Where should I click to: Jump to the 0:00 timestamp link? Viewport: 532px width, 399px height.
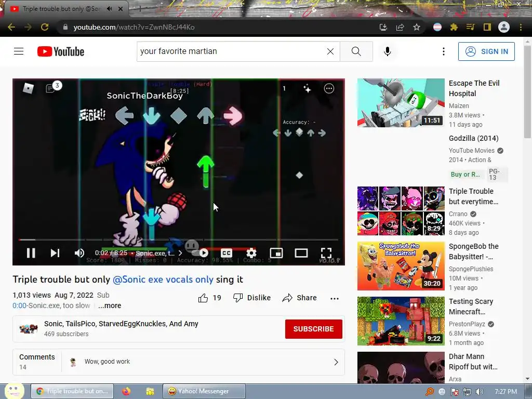19,305
